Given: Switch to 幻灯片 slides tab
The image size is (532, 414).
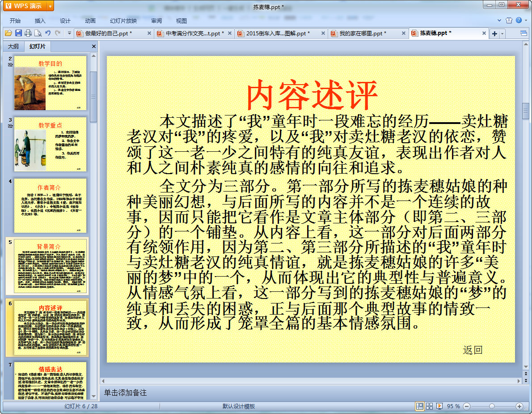Looking at the screenshot, I should pyautogui.click(x=37, y=46).
